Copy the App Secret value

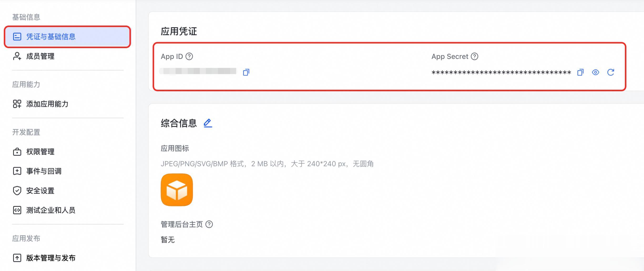click(580, 72)
